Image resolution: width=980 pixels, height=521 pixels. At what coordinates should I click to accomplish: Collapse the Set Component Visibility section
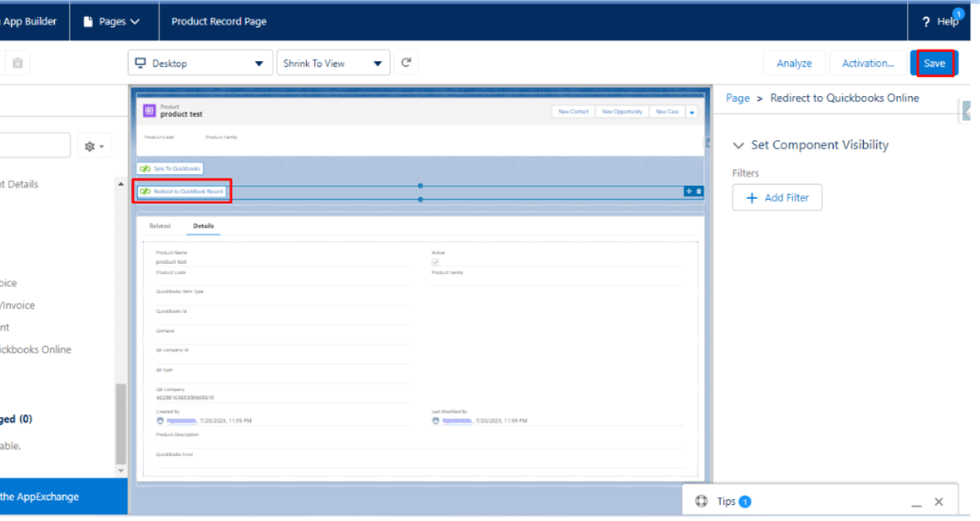coord(738,146)
